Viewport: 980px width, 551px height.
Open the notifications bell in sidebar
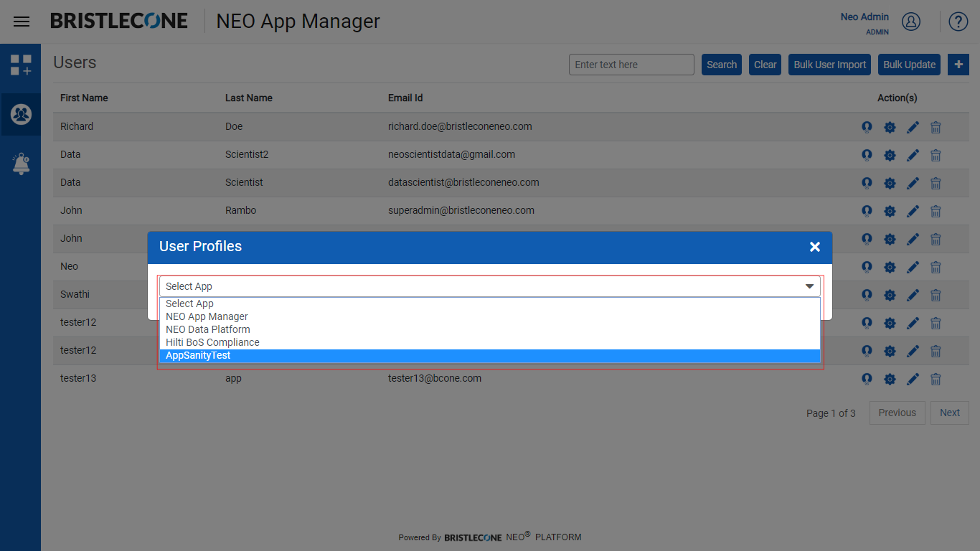click(x=21, y=164)
